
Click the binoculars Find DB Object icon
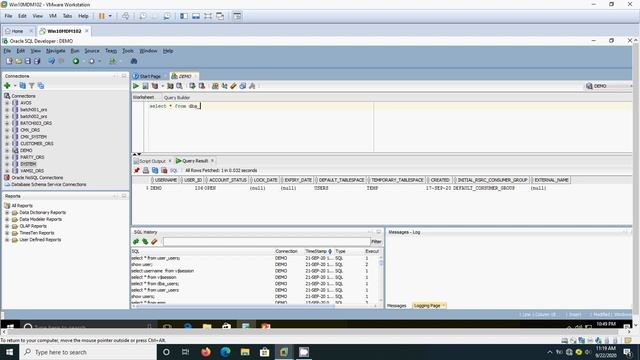(133, 61)
